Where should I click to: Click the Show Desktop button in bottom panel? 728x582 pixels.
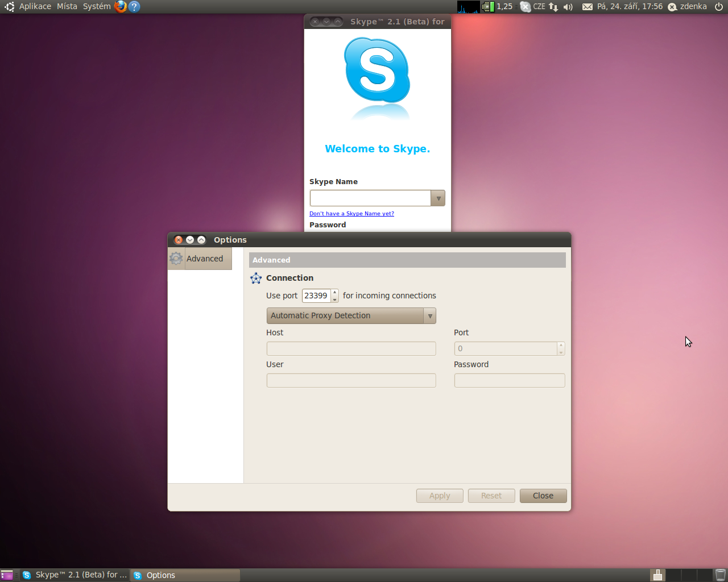tap(7, 575)
